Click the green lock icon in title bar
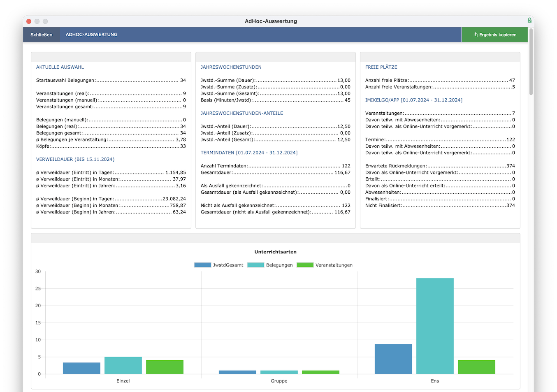Viewport: 557px width, 392px height. (x=529, y=20)
